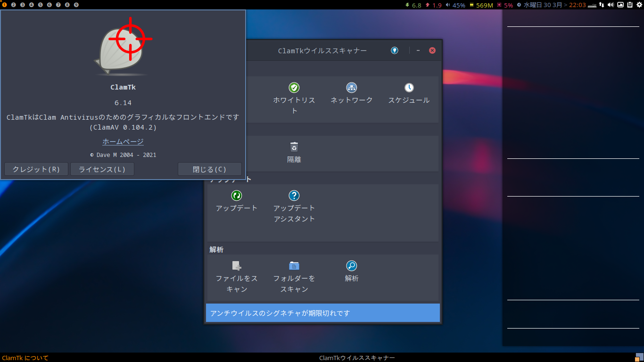Open the gear settings icon in top panel
The height and width of the screenshot is (362, 644).
639,5
